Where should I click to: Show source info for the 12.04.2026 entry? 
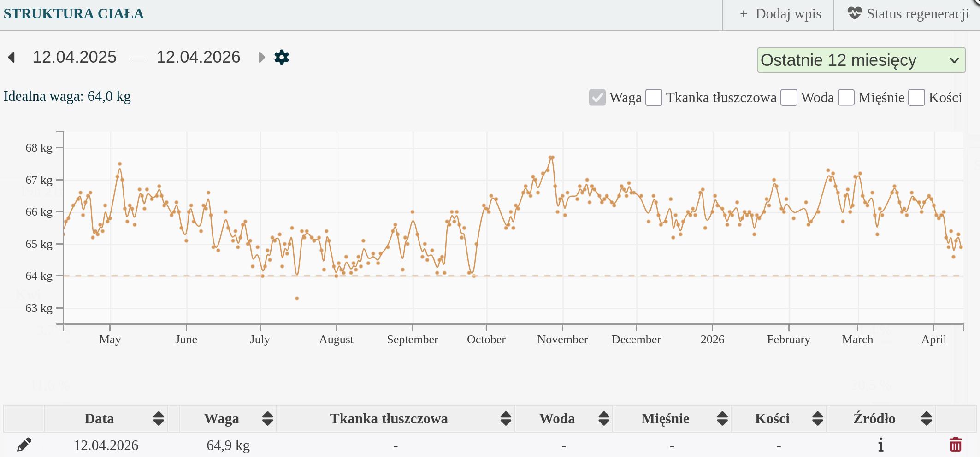click(880, 445)
